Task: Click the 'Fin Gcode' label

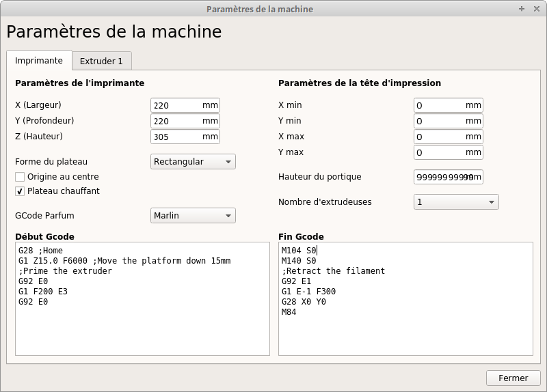Action: (x=301, y=236)
